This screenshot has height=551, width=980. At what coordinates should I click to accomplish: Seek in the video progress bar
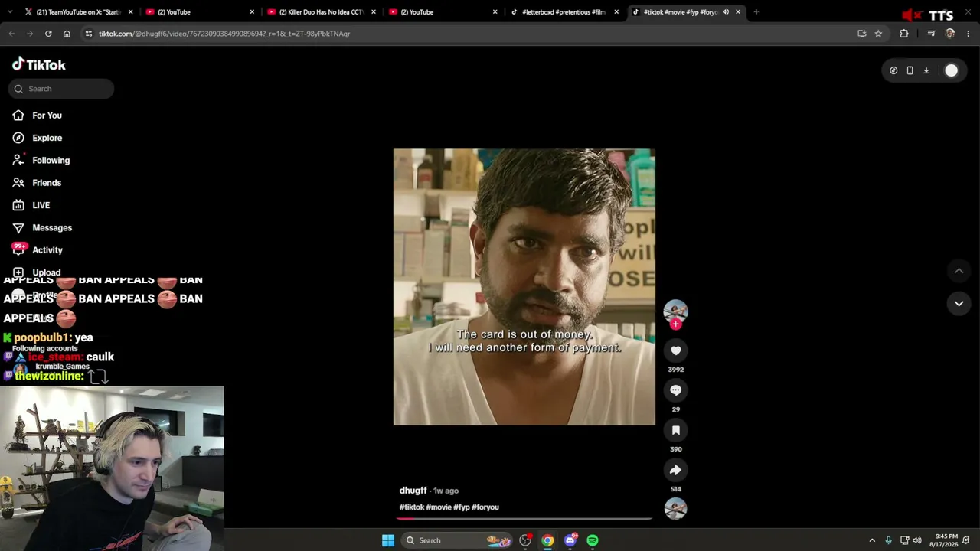[x=524, y=519]
